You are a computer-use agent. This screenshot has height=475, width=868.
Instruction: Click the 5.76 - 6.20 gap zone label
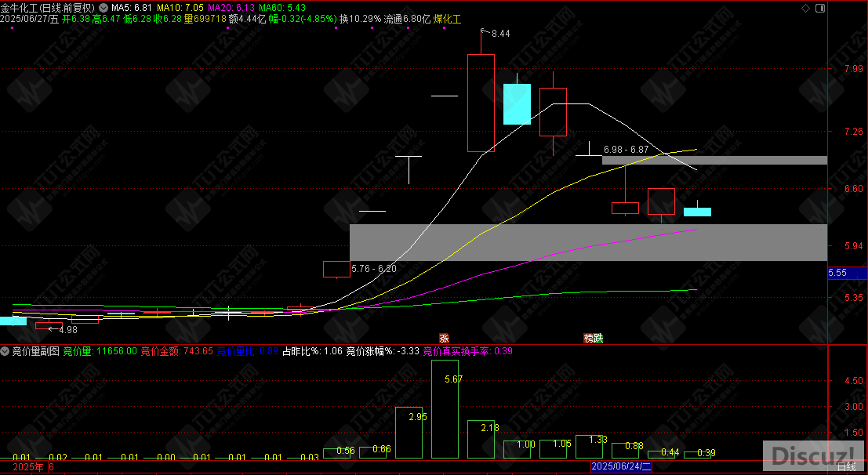click(374, 268)
